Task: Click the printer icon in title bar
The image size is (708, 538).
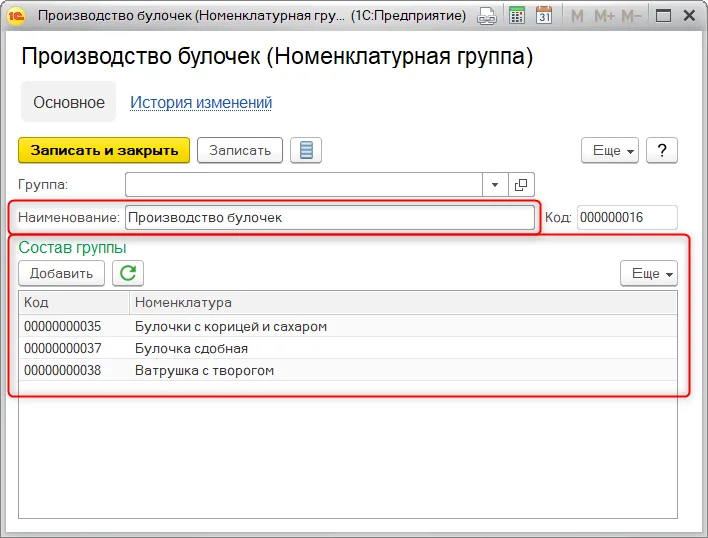Action: (487, 16)
